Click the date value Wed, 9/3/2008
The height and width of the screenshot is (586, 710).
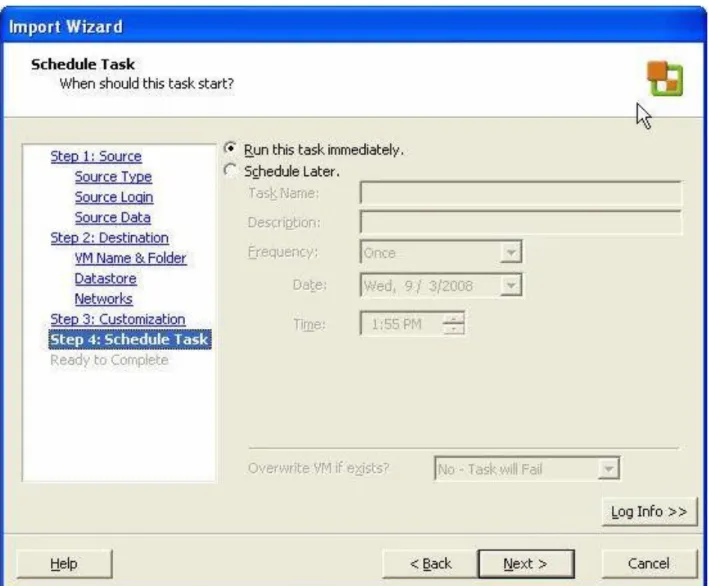(x=418, y=286)
